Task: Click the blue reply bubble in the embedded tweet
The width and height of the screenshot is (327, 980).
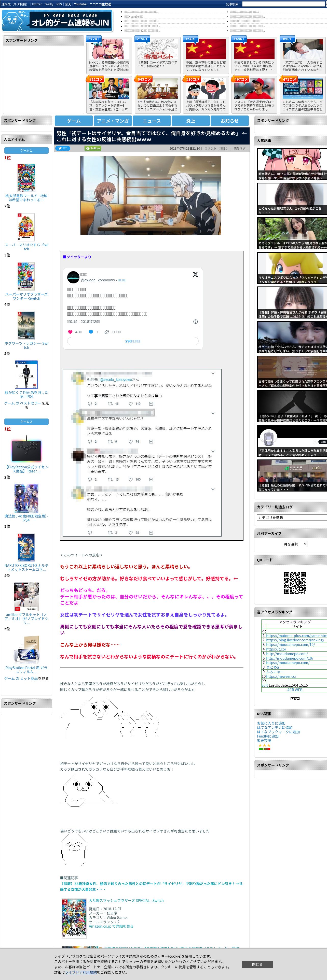Action: pyautogui.click(x=91, y=332)
